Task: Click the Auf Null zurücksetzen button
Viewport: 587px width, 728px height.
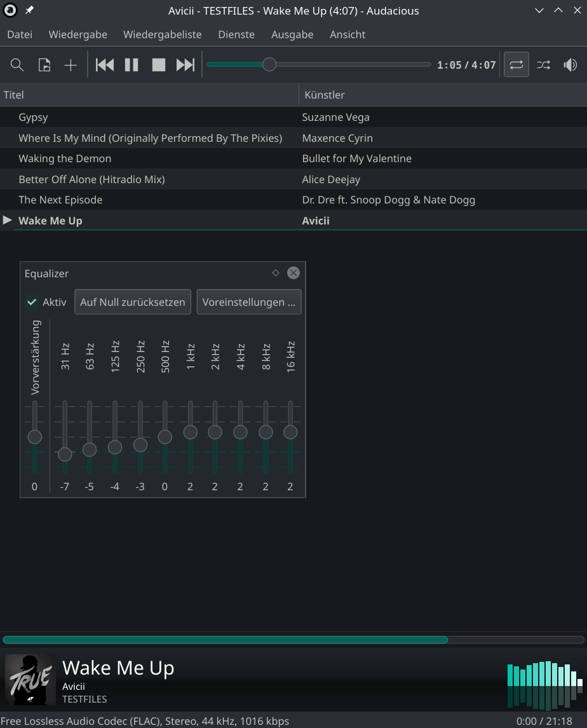Action: 133,302
